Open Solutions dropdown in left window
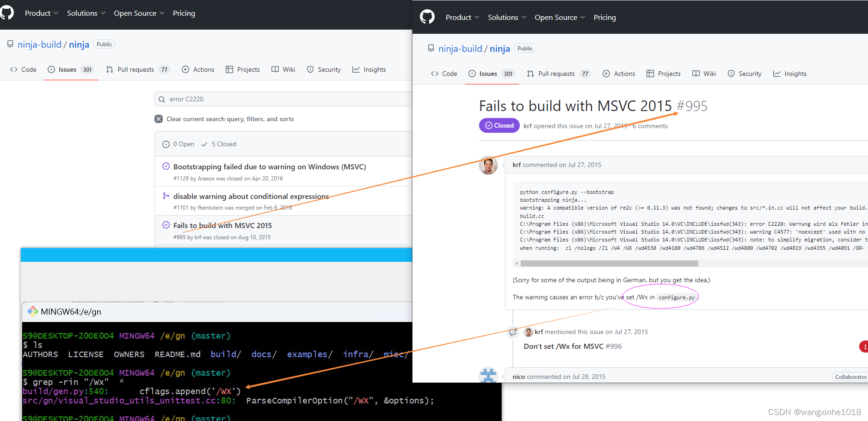The image size is (868, 421). tap(86, 13)
